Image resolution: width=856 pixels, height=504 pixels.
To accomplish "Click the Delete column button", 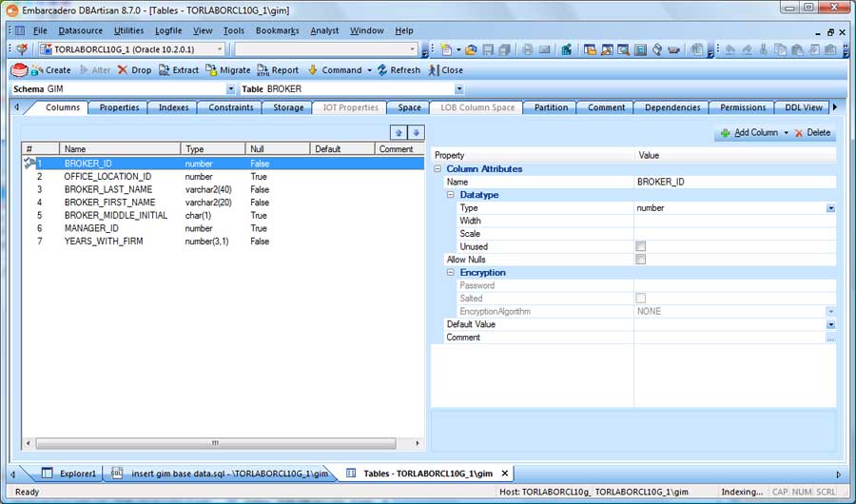I will click(812, 133).
